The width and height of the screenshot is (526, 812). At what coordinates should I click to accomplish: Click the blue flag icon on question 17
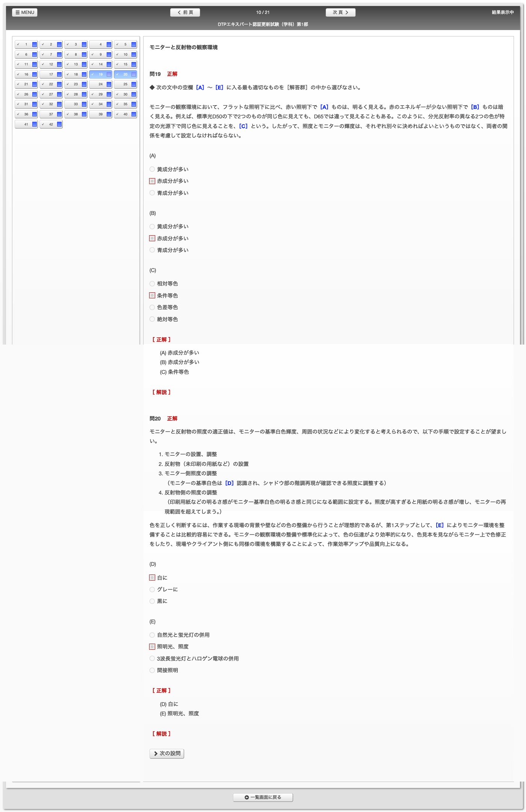click(59, 74)
